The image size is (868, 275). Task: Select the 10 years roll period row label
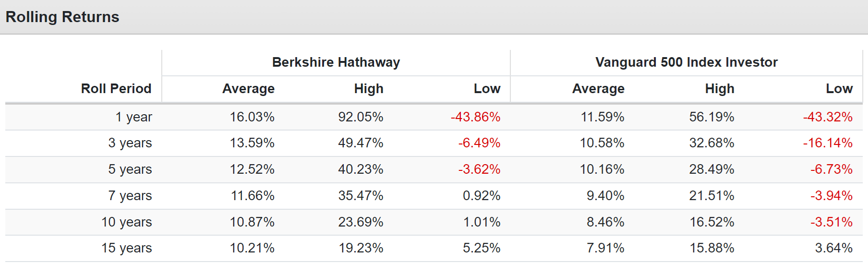point(126,222)
